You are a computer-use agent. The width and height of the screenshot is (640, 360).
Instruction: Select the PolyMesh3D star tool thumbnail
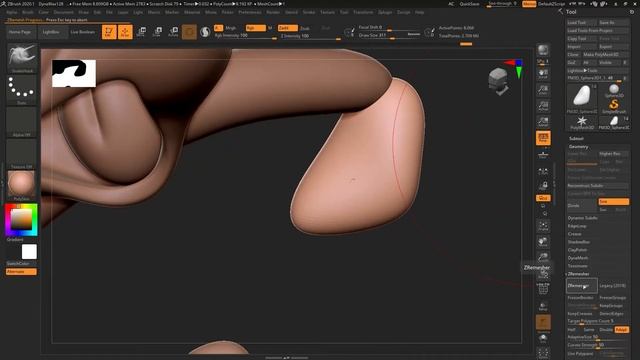tap(582, 122)
